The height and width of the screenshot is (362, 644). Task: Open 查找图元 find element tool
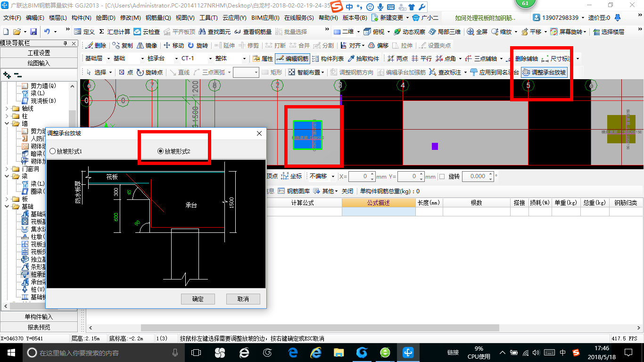coord(215,32)
